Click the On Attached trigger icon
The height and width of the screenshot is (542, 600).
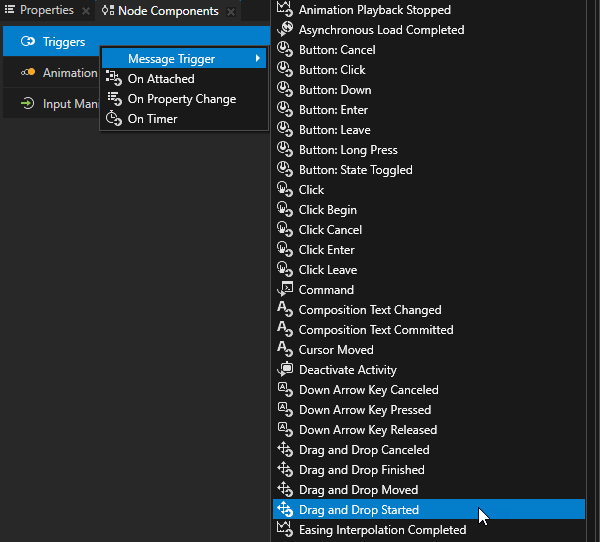pos(114,78)
